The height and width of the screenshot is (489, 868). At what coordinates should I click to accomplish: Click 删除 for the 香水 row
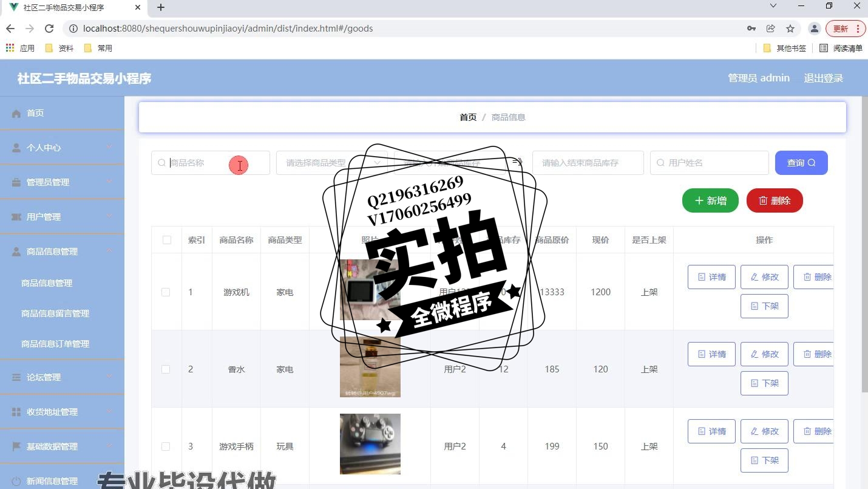(813, 354)
